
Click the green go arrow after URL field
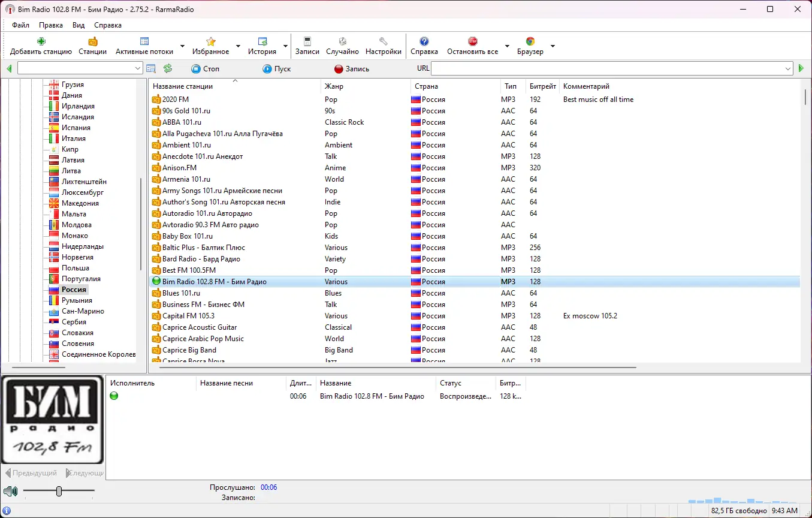tap(801, 69)
